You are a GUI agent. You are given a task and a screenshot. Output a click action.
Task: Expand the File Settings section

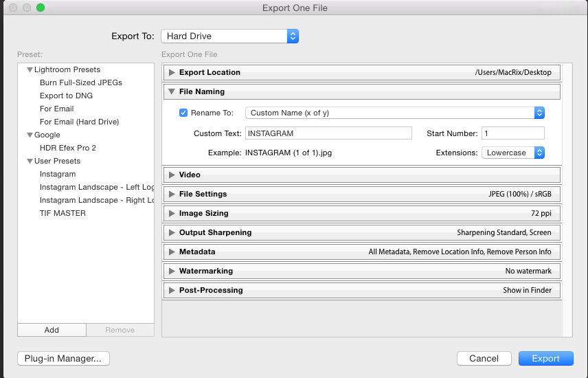[172, 194]
